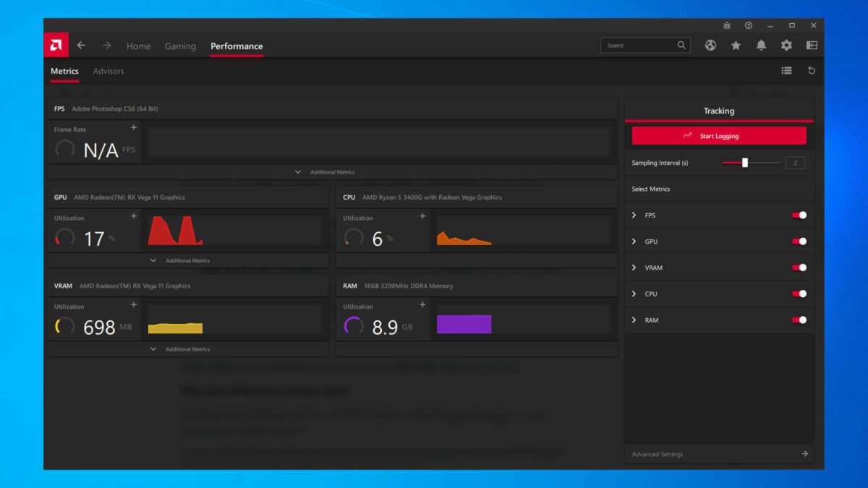Reset metrics with the reset arrow icon
This screenshot has width=868, height=488.
click(x=812, y=70)
